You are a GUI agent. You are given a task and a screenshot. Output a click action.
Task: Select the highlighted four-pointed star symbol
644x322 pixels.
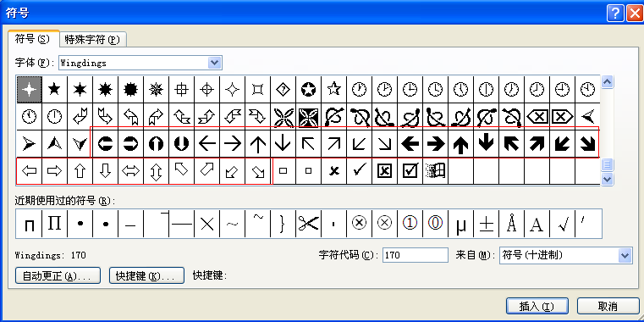(x=29, y=89)
